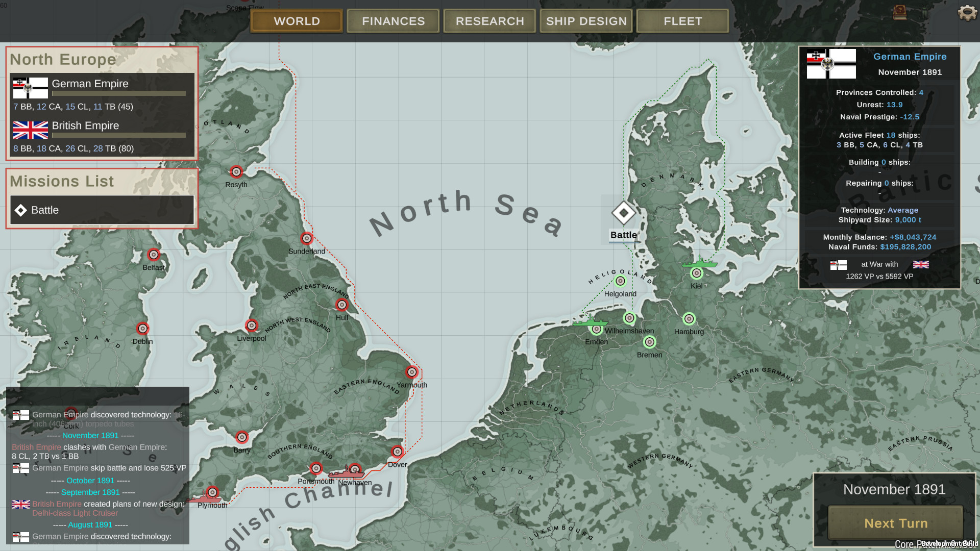This screenshot has height=551, width=980.
Task: Click the Rosyth port marker in Scotland
Action: (x=236, y=172)
